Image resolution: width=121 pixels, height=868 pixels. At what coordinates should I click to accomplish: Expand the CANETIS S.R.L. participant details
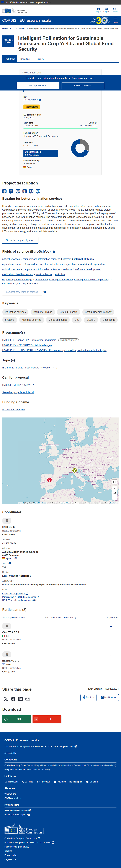(111, 627)
